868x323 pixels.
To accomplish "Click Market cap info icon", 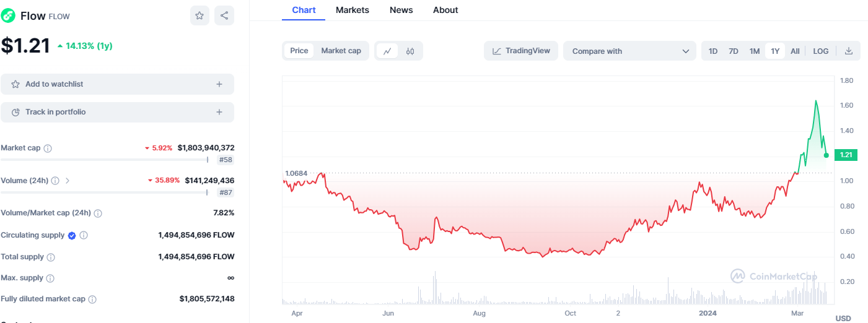I will pyautogui.click(x=48, y=149).
